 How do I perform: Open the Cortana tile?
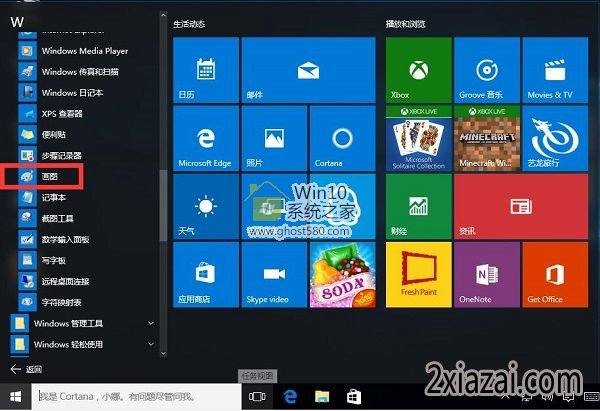point(342,138)
